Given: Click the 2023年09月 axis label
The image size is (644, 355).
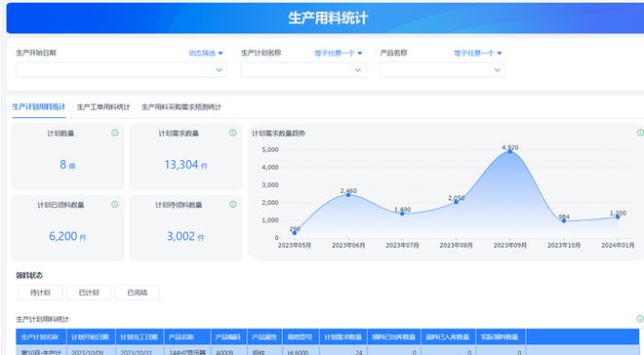Looking at the screenshot, I should pyautogui.click(x=509, y=246).
